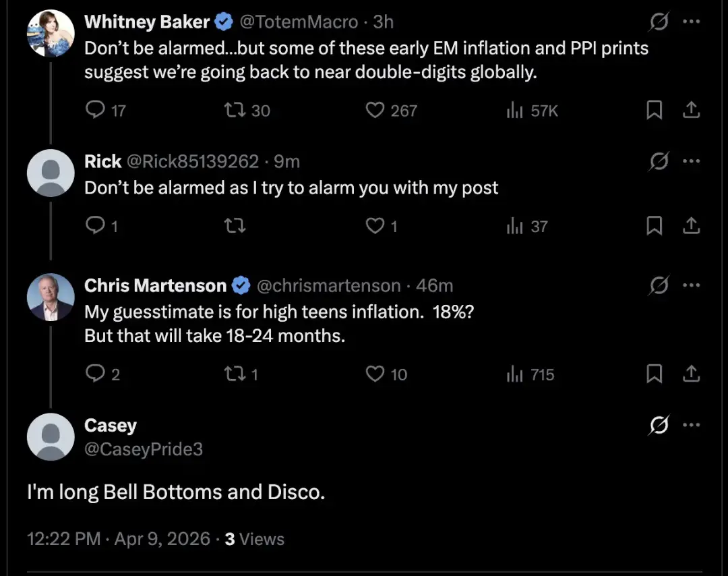The height and width of the screenshot is (576, 728).
Task: Click the 12:22 PM post timestamp
Action: click(63, 540)
